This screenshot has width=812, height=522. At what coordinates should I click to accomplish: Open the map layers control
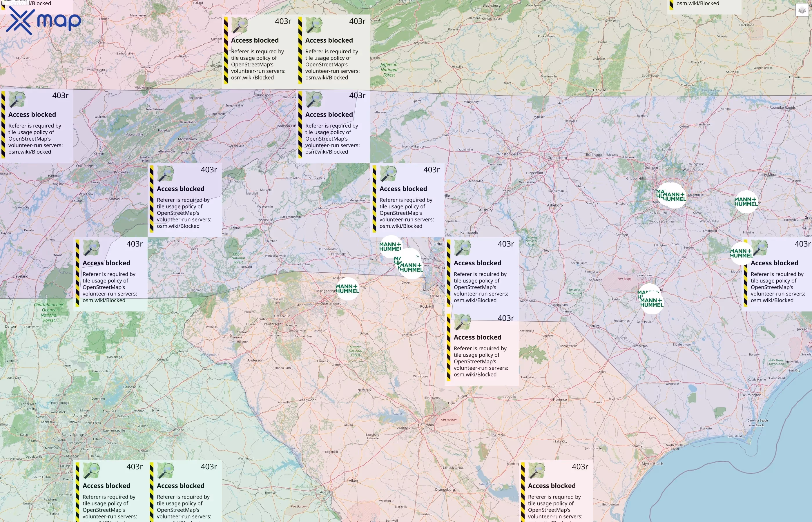[x=802, y=10]
